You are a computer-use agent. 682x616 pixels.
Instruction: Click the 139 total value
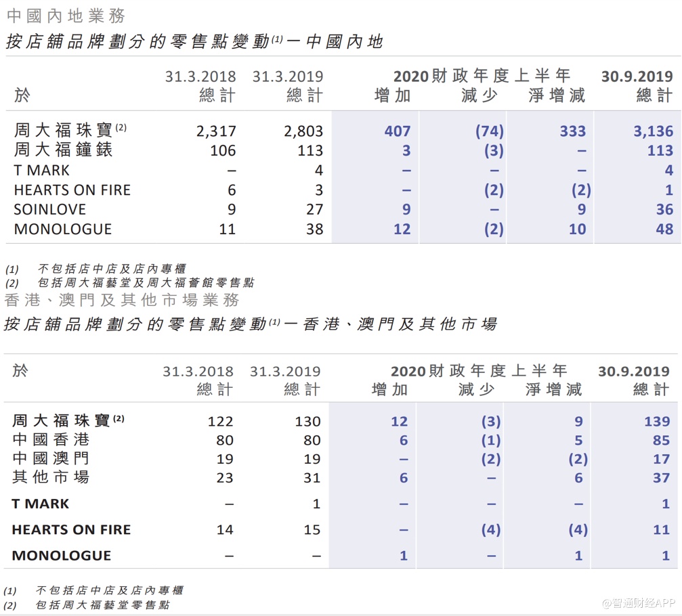pyautogui.click(x=657, y=421)
